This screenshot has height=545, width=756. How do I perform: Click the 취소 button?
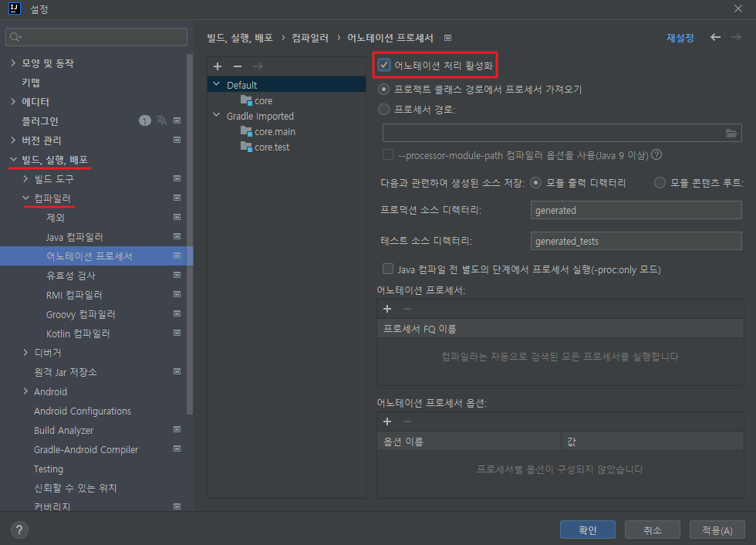coord(653,530)
